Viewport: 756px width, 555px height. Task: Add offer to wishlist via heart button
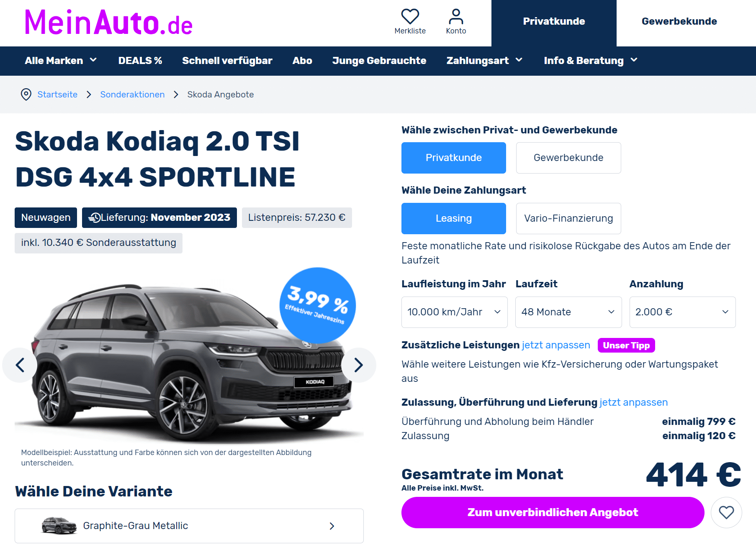726,512
